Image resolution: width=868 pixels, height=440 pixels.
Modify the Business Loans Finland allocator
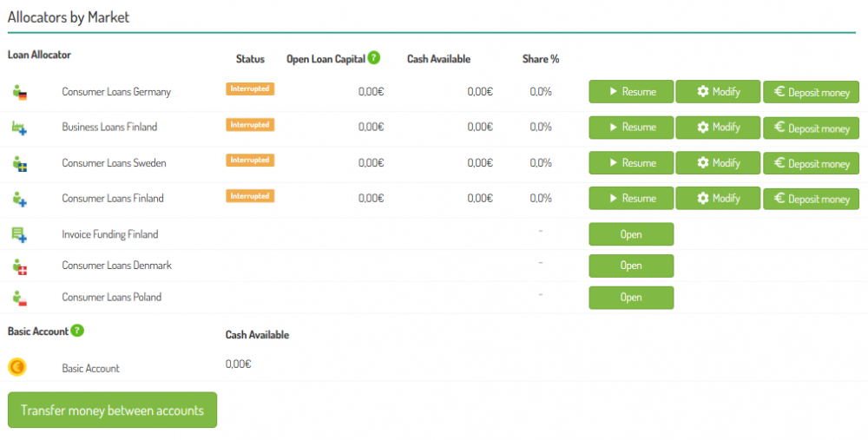718,127
